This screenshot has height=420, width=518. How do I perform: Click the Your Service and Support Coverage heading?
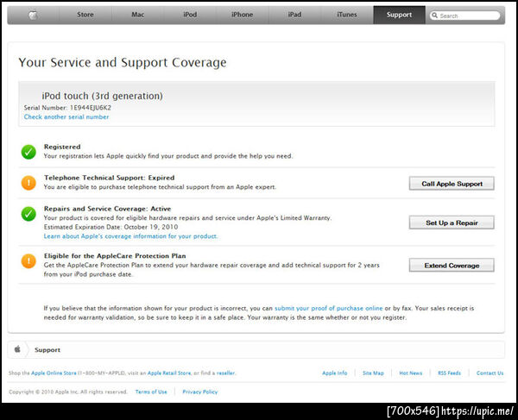tap(123, 63)
